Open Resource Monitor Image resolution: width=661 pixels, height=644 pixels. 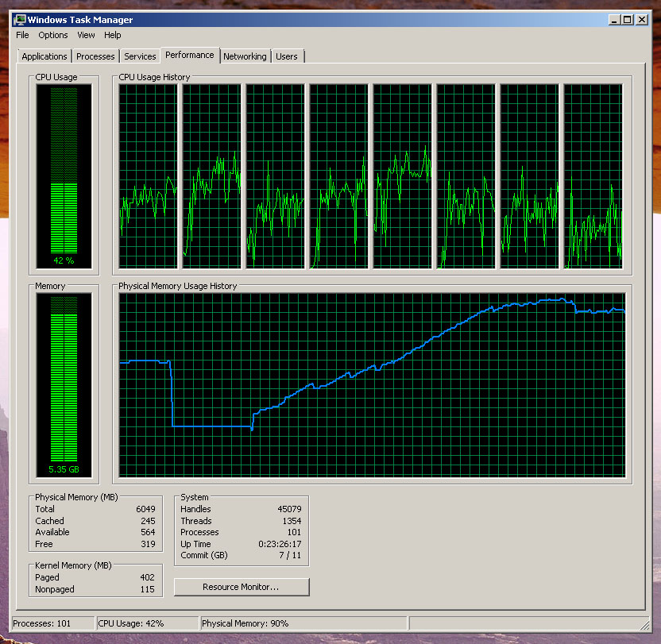tap(241, 587)
